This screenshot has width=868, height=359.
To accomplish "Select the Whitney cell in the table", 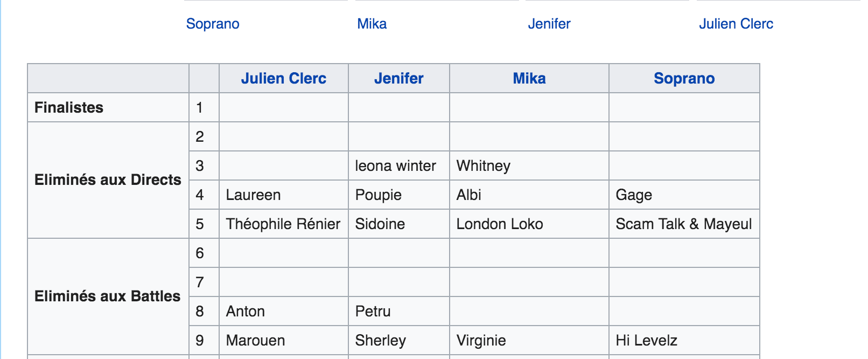I will [x=484, y=166].
